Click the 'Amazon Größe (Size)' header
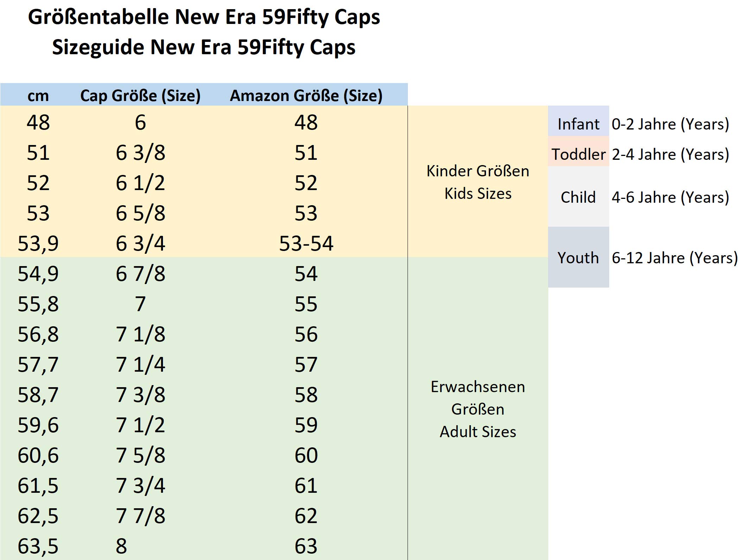The height and width of the screenshot is (560, 744). point(306,95)
